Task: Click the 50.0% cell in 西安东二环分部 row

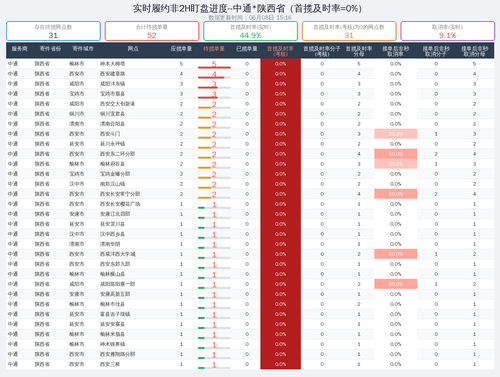Action: pos(396,154)
